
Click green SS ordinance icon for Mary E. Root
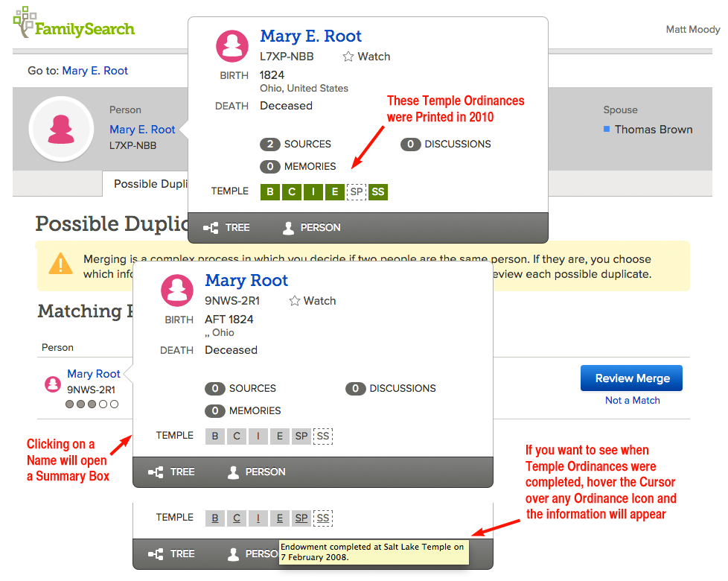(378, 192)
